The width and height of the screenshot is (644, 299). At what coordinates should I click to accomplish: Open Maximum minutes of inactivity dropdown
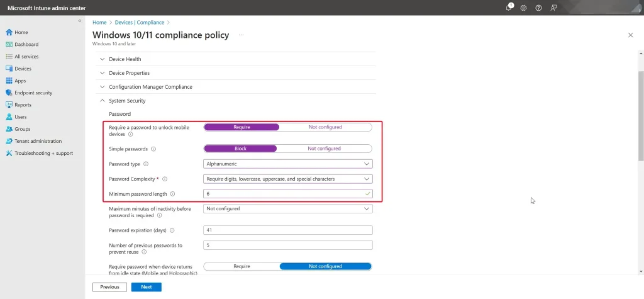point(288,208)
